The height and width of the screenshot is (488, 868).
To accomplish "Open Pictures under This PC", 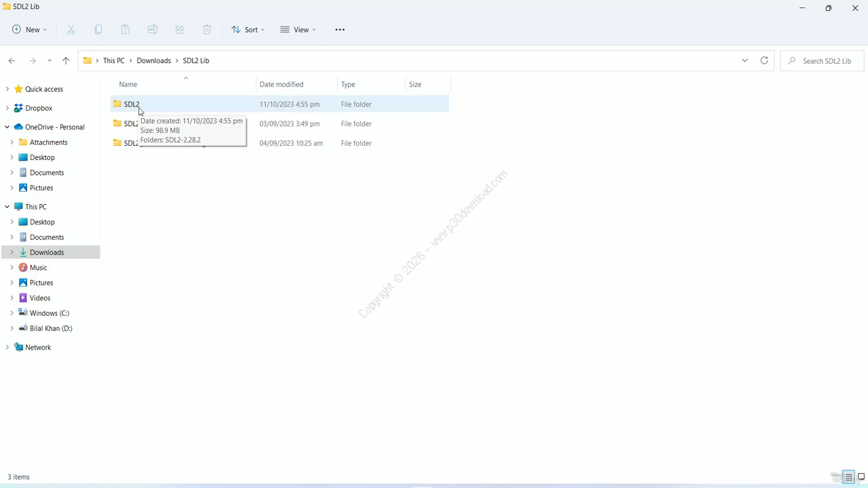I will [41, 283].
